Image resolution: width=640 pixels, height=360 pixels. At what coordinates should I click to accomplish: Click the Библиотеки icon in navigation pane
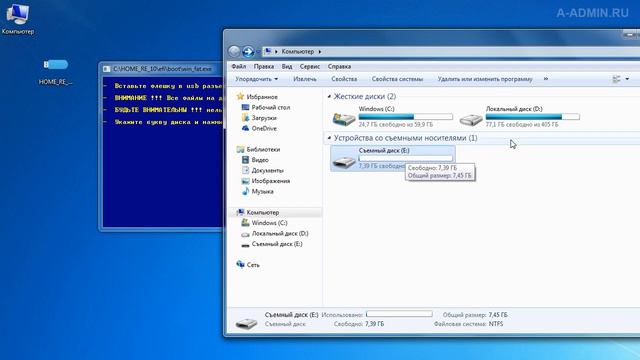[240, 149]
